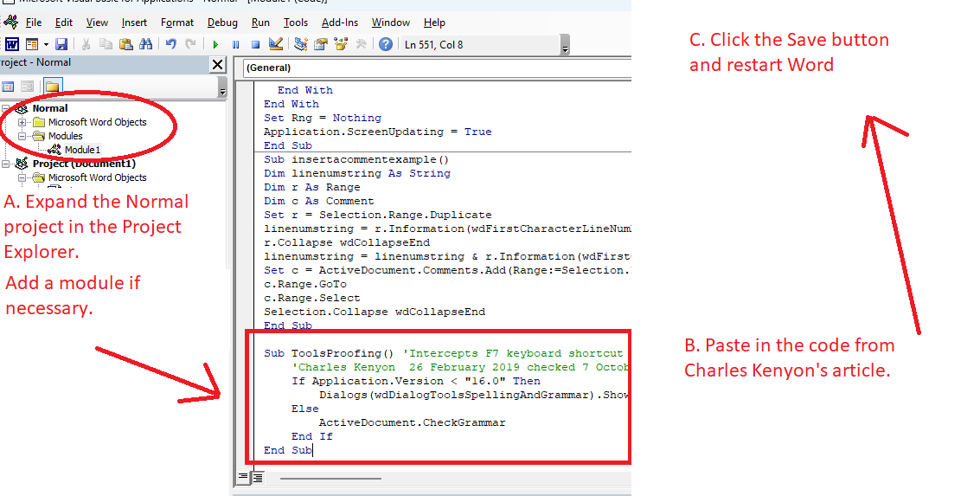Collapse the Modules folder
This screenshot has height=496, width=980.
(x=22, y=136)
